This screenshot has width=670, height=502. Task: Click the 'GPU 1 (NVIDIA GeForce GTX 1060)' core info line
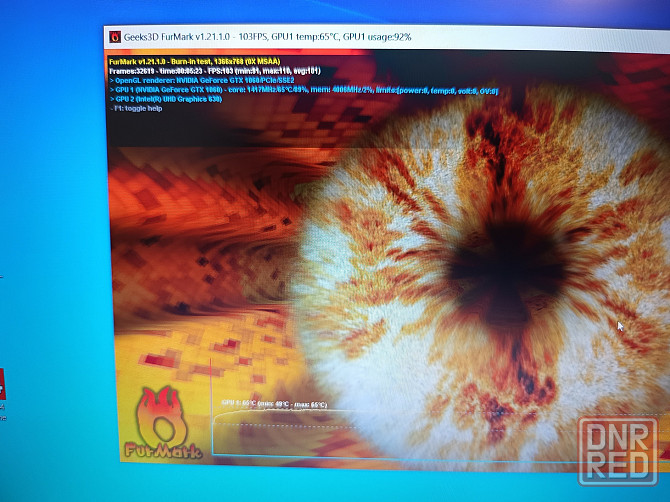point(304,90)
